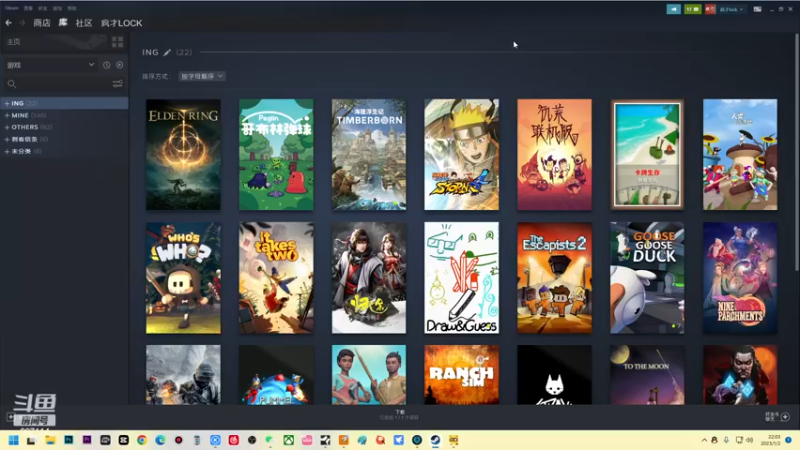Image resolution: width=800 pixels, height=450 pixels.
Task: Open the 疯才LOCK profile tab
Action: point(121,23)
